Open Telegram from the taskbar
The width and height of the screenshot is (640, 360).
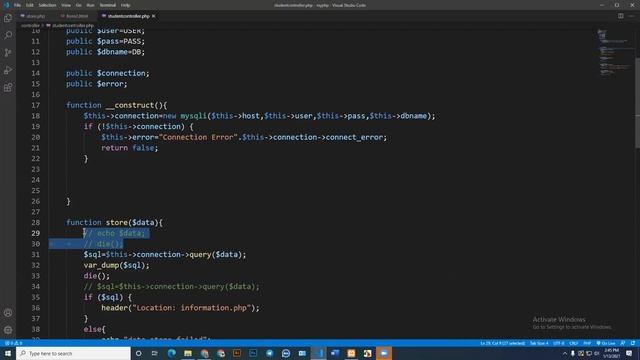tap(269, 353)
